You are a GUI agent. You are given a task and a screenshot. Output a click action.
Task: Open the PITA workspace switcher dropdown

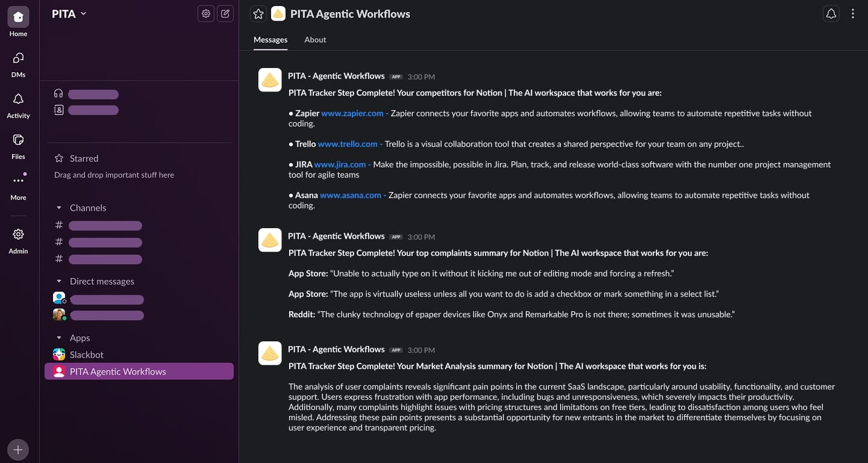69,13
